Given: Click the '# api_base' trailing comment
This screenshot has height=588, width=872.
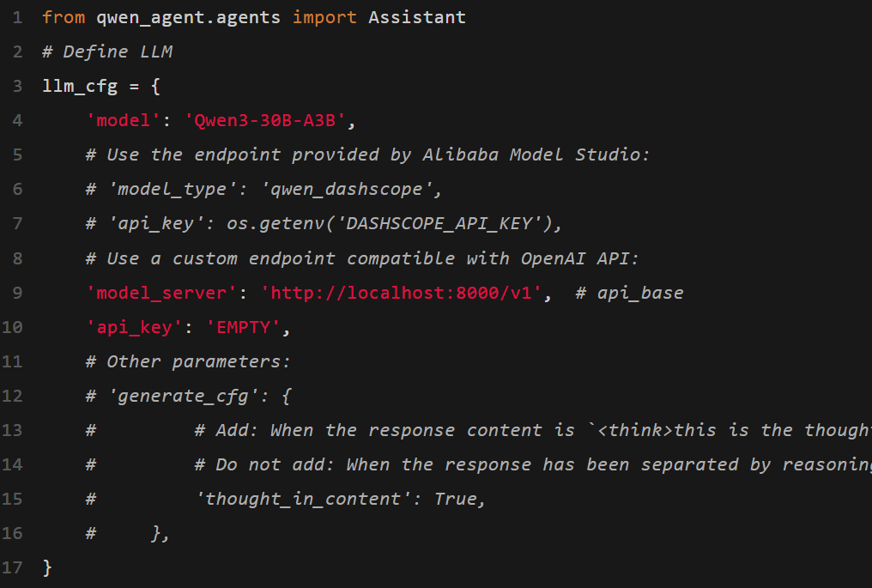Looking at the screenshot, I should [x=629, y=292].
